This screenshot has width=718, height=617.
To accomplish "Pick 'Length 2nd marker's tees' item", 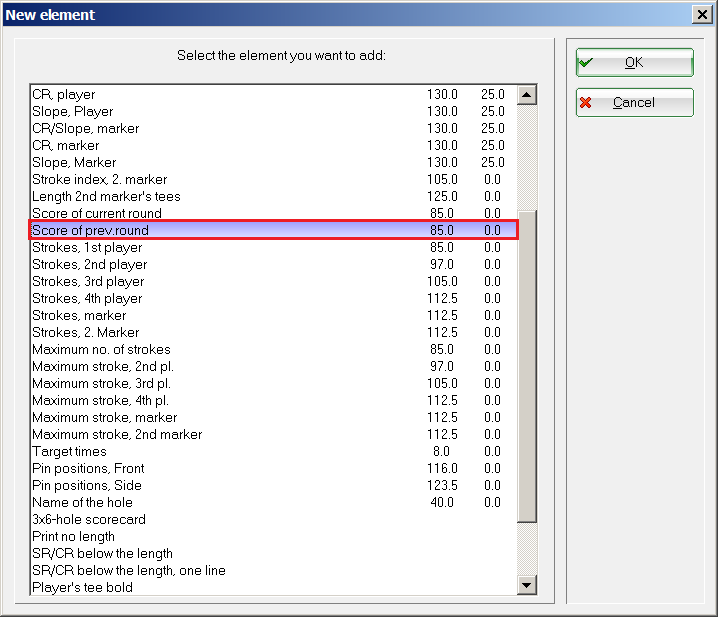I will pos(106,197).
